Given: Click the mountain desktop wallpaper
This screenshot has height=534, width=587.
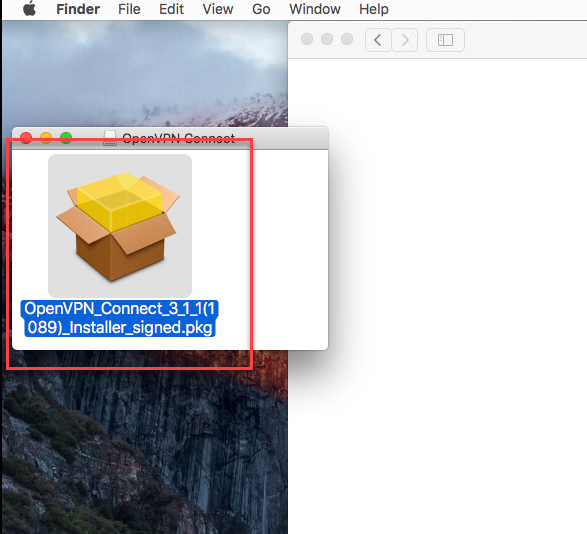Looking at the screenshot, I should tap(142, 449).
